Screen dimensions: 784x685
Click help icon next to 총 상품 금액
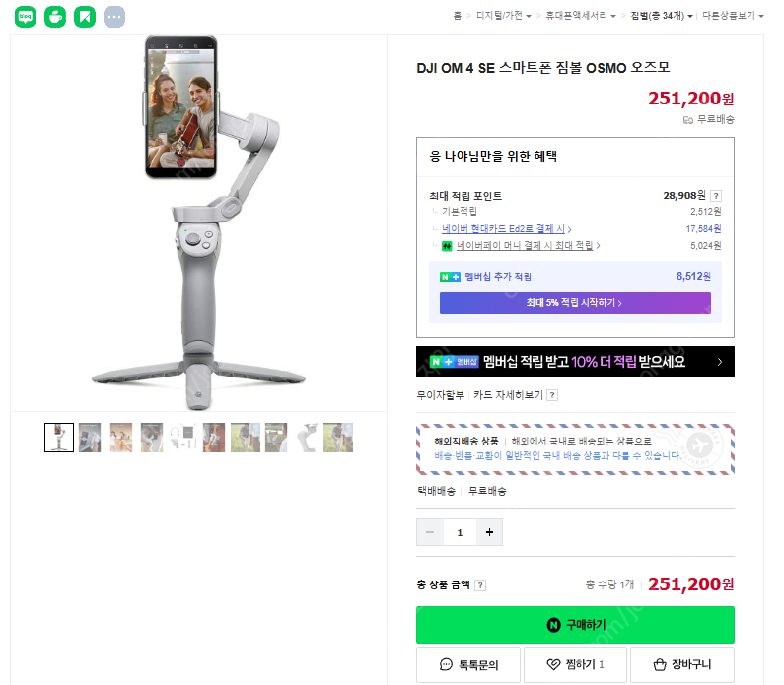coord(480,584)
